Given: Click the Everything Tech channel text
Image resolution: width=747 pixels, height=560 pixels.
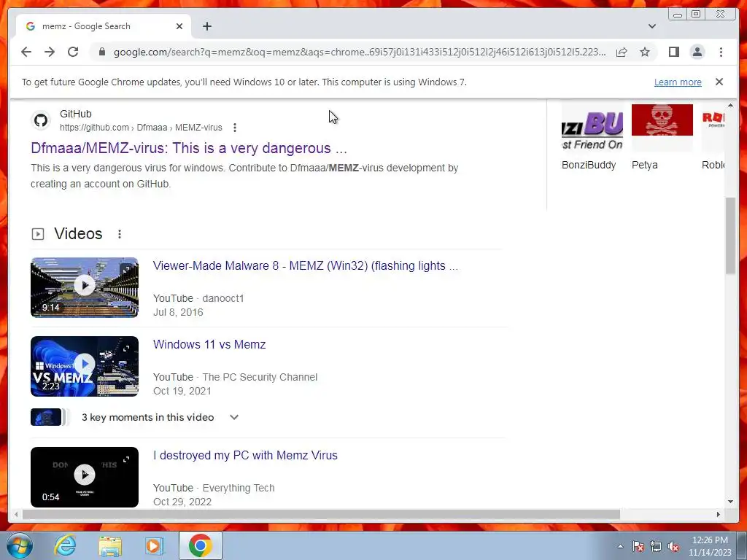Looking at the screenshot, I should coord(239,488).
